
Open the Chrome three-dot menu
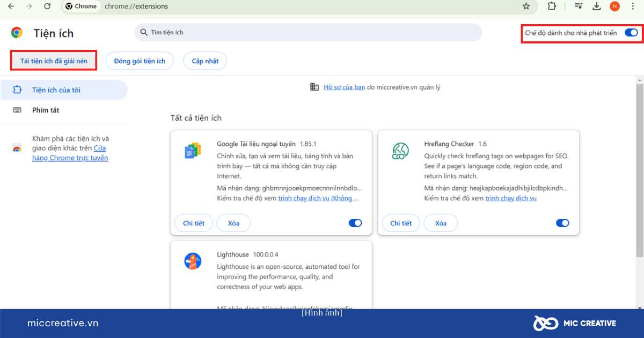click(x=632, y=6)
